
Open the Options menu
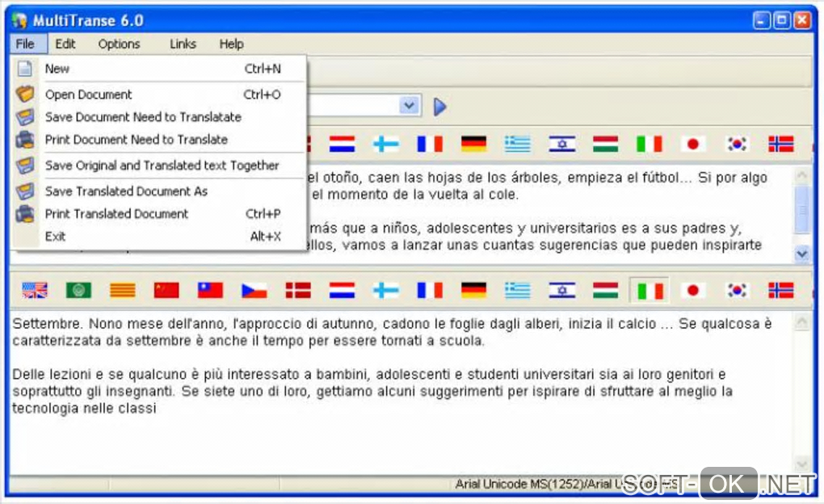coord(120,44)
